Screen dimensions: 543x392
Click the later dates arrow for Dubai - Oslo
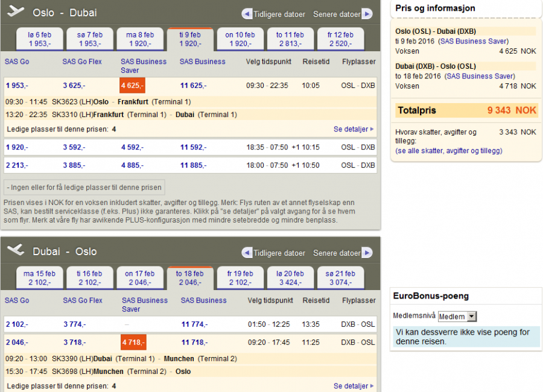[367, 253]
